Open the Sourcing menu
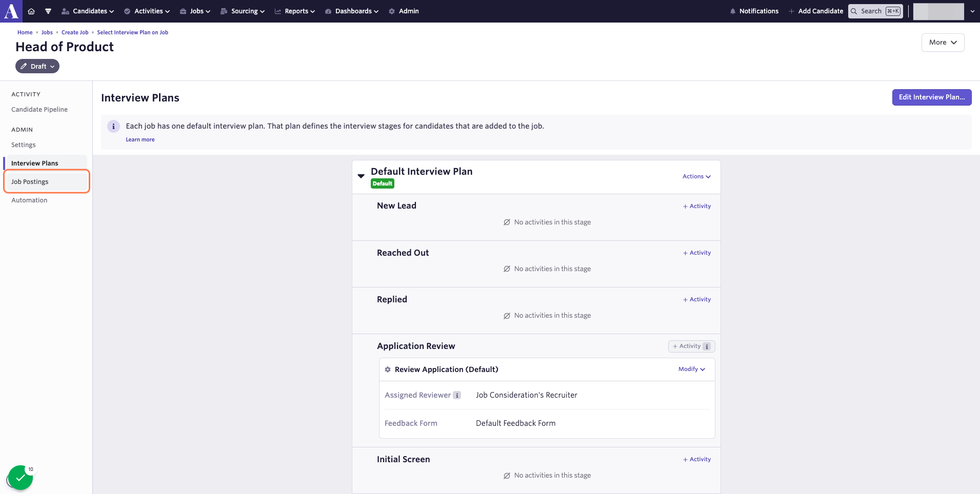The image size is (980, 494). tap(243, 11)
